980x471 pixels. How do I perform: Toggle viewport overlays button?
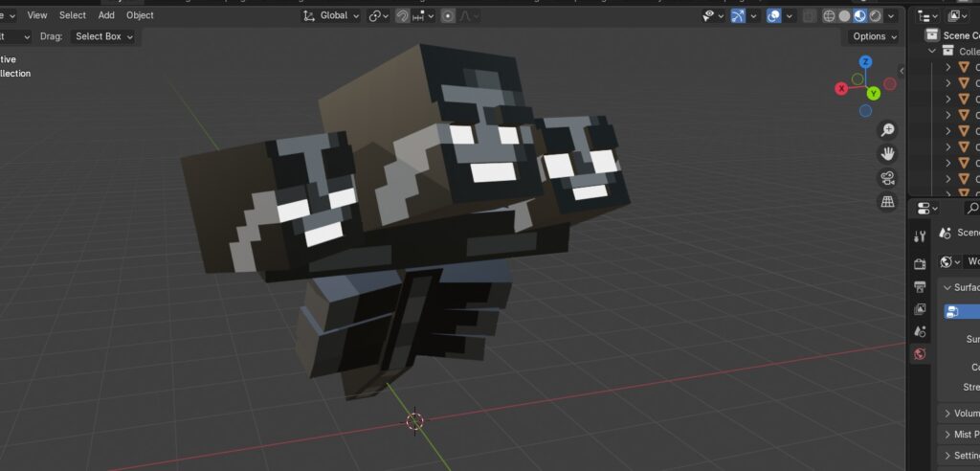click(773, 15)
